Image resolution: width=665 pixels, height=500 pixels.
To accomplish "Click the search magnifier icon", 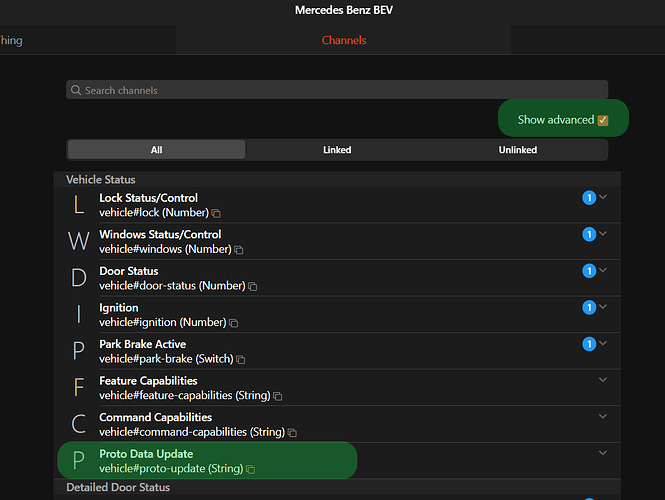I will (x=76, y=90).
